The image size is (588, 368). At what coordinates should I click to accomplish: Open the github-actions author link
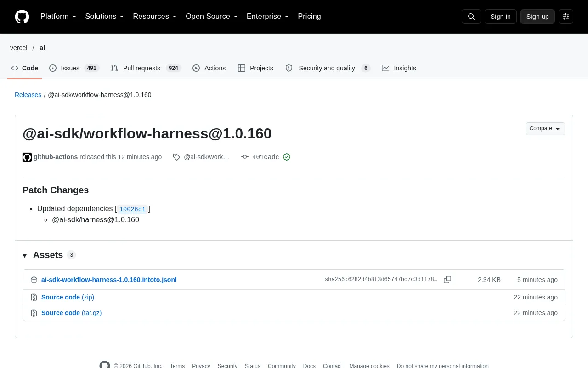(56, 157)
